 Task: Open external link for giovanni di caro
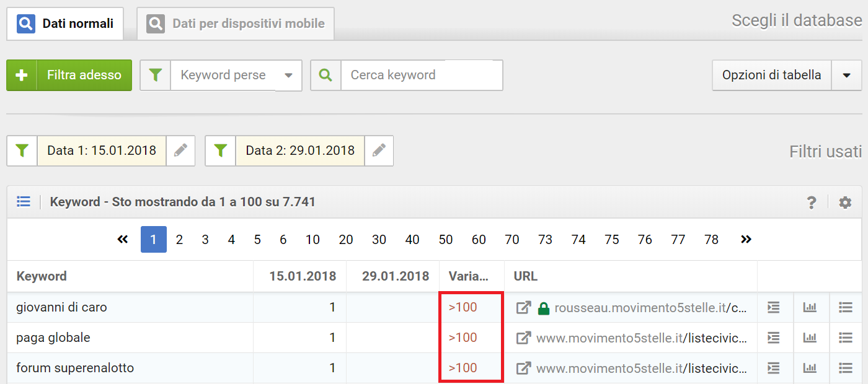524,307
